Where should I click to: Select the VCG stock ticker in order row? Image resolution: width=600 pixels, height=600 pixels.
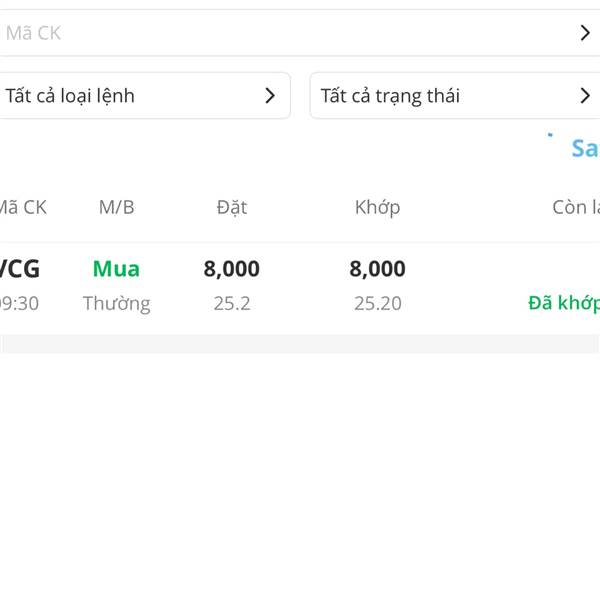[20, 269]
